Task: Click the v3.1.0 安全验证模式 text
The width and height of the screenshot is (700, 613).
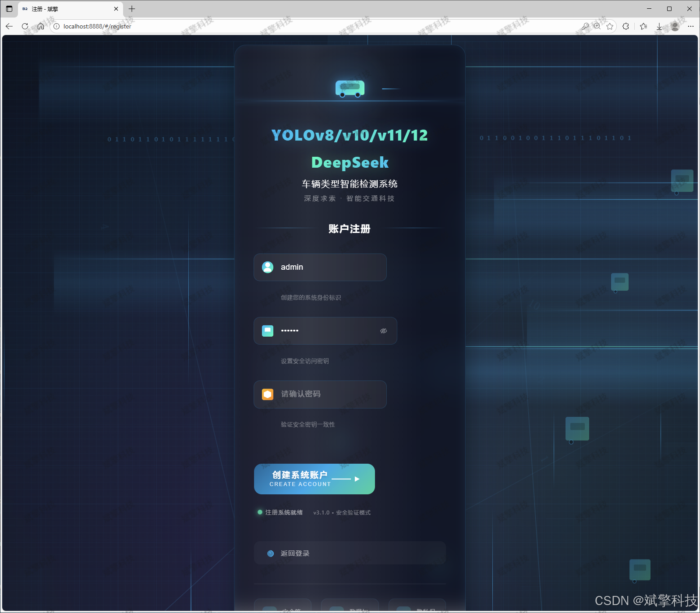Action: point(342,512)
